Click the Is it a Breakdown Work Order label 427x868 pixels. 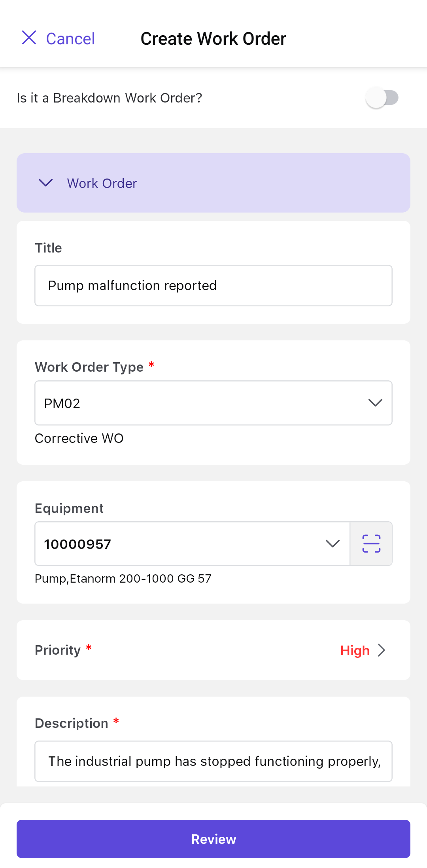point(110,98)
